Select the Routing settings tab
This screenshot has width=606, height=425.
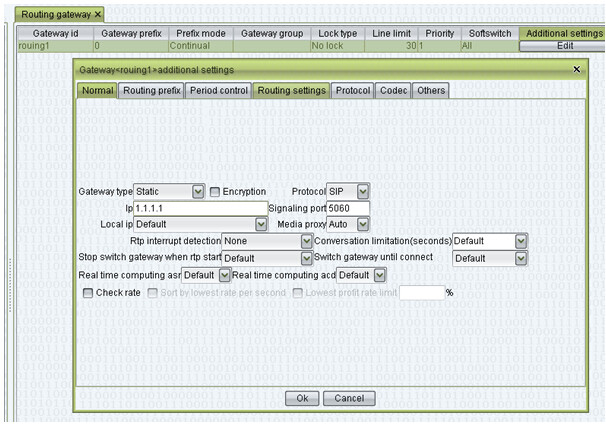(291, 91)
